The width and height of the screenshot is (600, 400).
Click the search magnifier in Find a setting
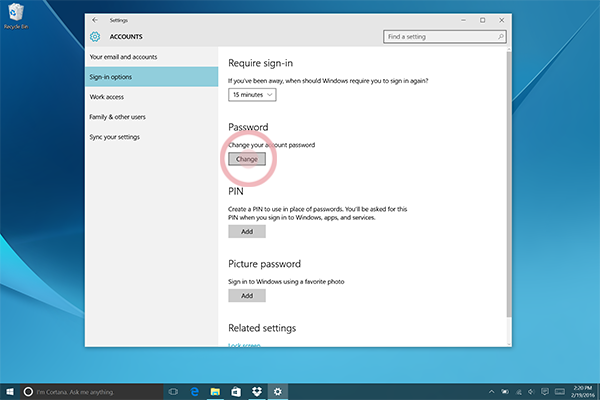(500, 37)
